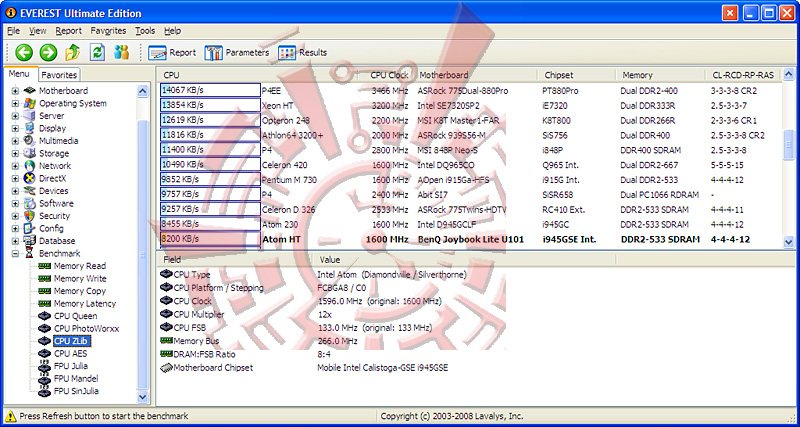The image size is (800, 427).
Task: Open the View menu
Action: click(x=38, y=31)
